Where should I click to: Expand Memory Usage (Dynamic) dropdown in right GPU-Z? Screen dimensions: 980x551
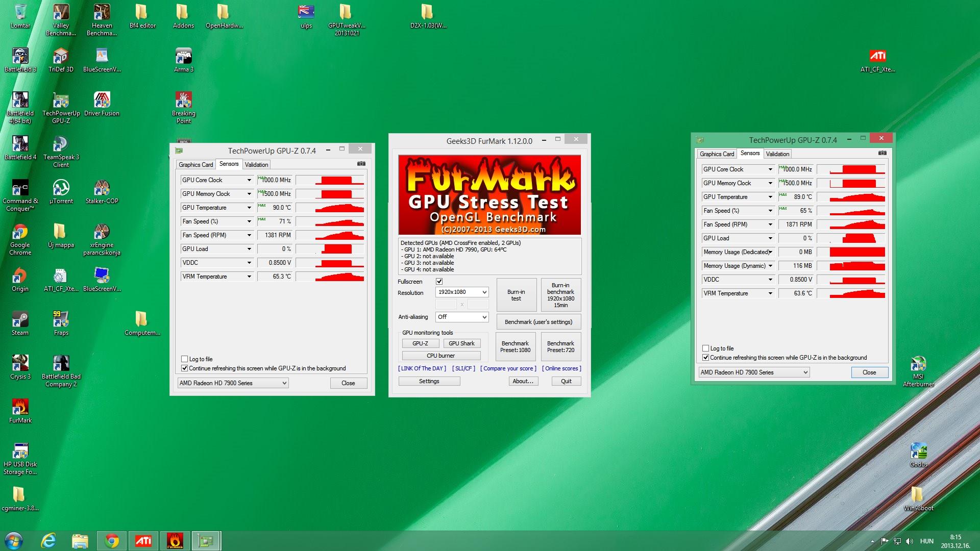(770, 266)
